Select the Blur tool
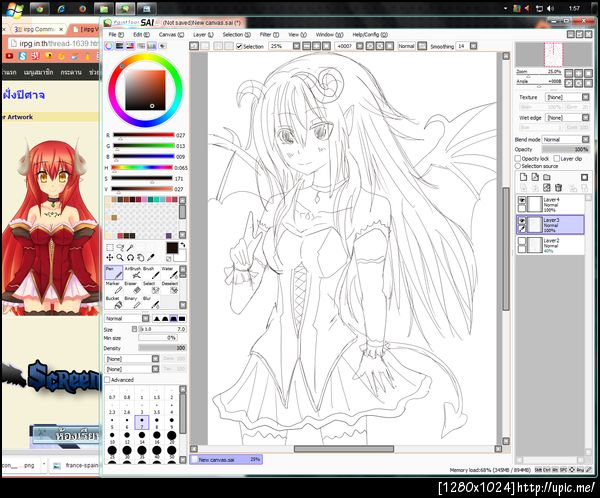Screen dimensions: 600x498 tap(151, 302)
